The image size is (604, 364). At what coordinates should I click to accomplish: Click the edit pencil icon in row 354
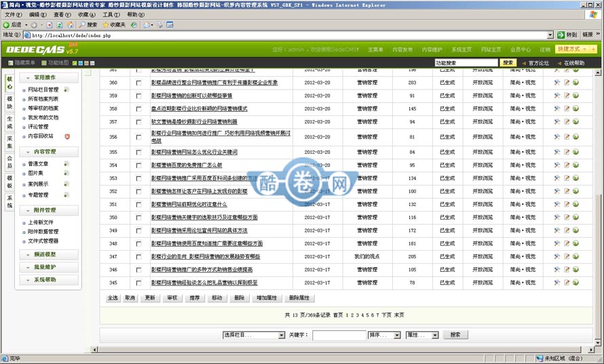tap(567, 165)
